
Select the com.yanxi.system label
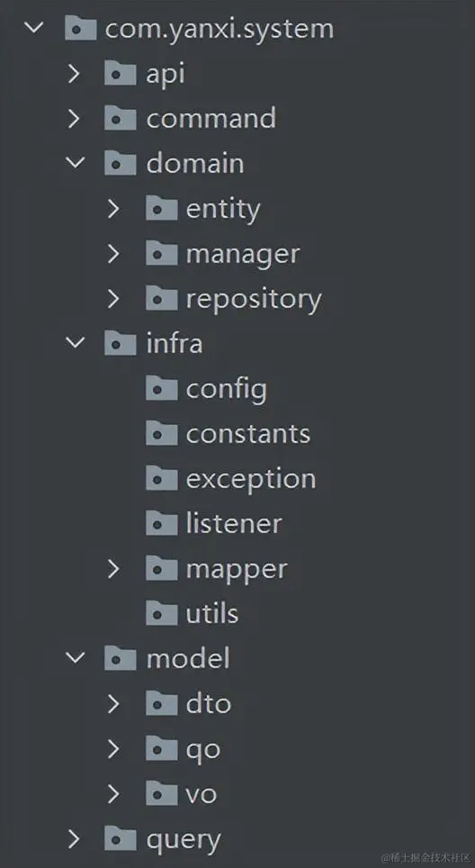pyautogui.click(x=220, y=29)
